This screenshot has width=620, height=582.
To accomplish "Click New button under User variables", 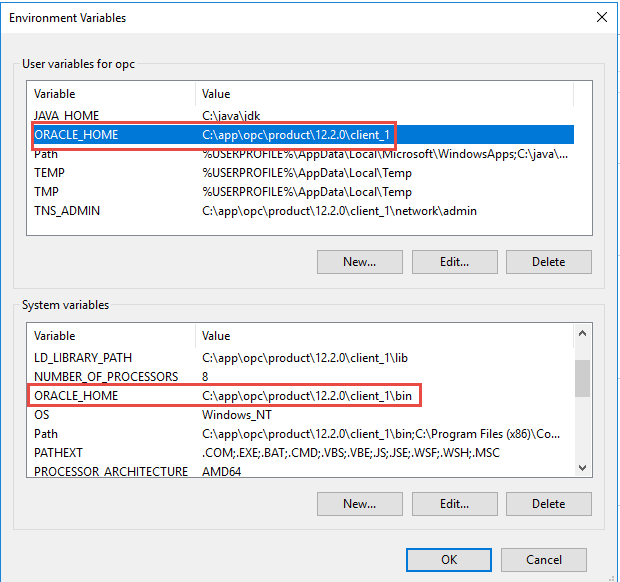I will [x=360, y=262].
